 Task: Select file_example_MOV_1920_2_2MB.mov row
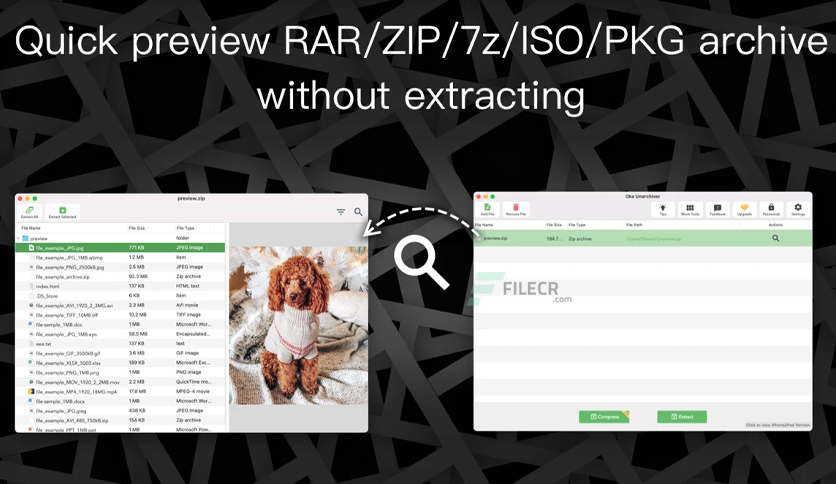120,382
